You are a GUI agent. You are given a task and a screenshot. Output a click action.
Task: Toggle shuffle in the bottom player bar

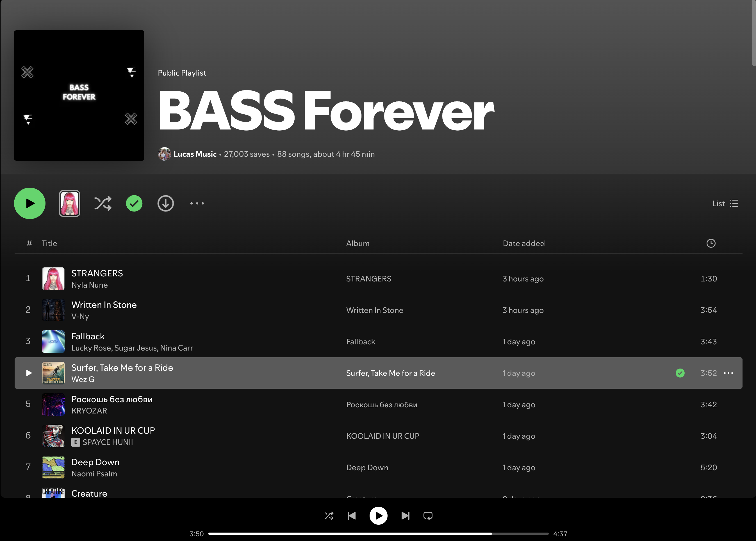click(x=329, y=516)
